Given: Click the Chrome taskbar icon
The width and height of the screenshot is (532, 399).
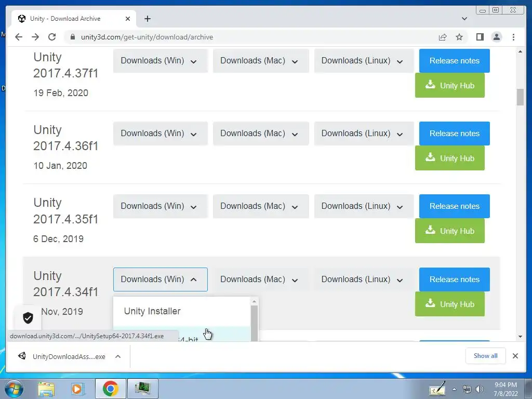Looking at the screenshot, I should (x=110, y=389).
